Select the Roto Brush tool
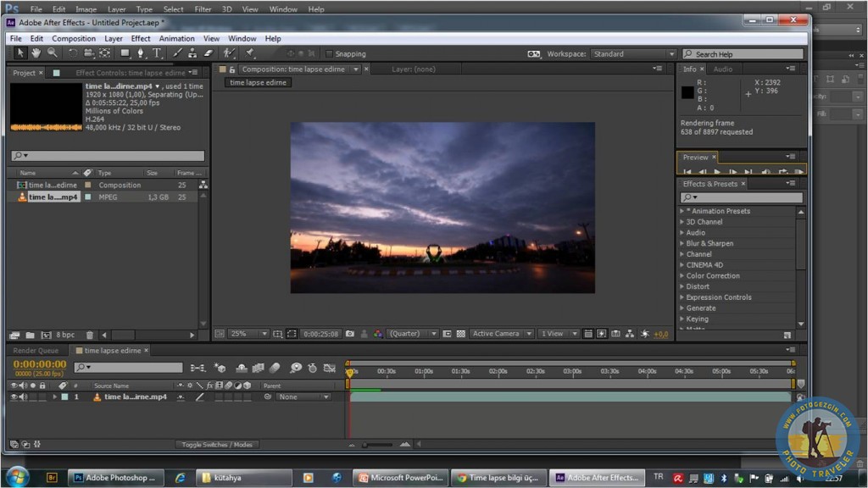The image size is (868, 488). tap(229, 53)
